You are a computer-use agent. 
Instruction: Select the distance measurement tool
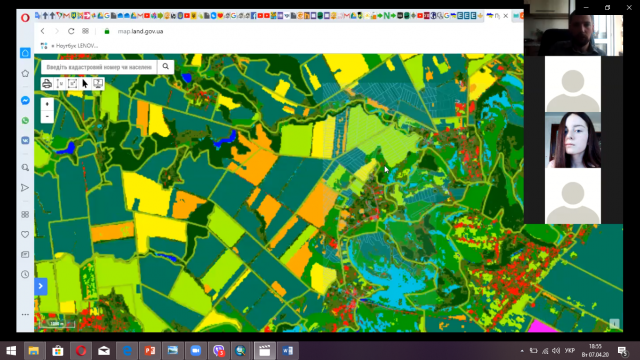(x=60, y=84)
